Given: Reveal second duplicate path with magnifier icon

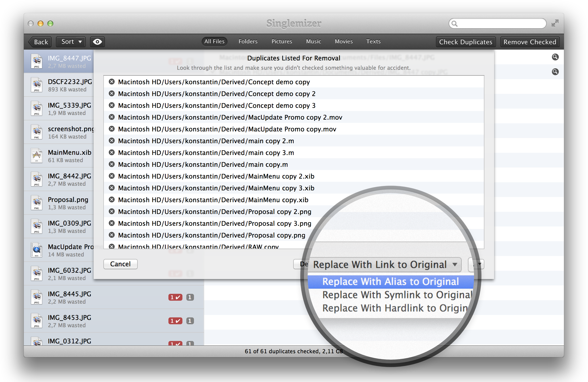Looking at the screenshot, I should (x=555, y=72).
